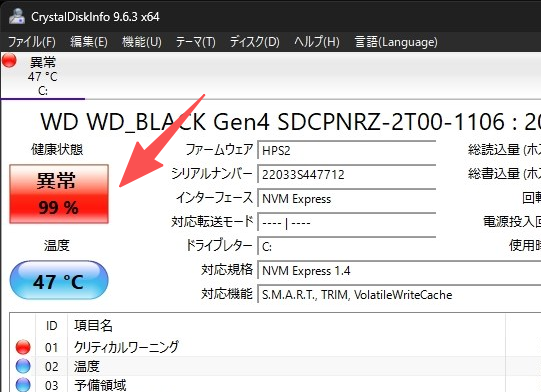Viewport: 541px width, 392px height.
Task: Click the firmware field showing HPS2
Action: click(x=346, y=150)
